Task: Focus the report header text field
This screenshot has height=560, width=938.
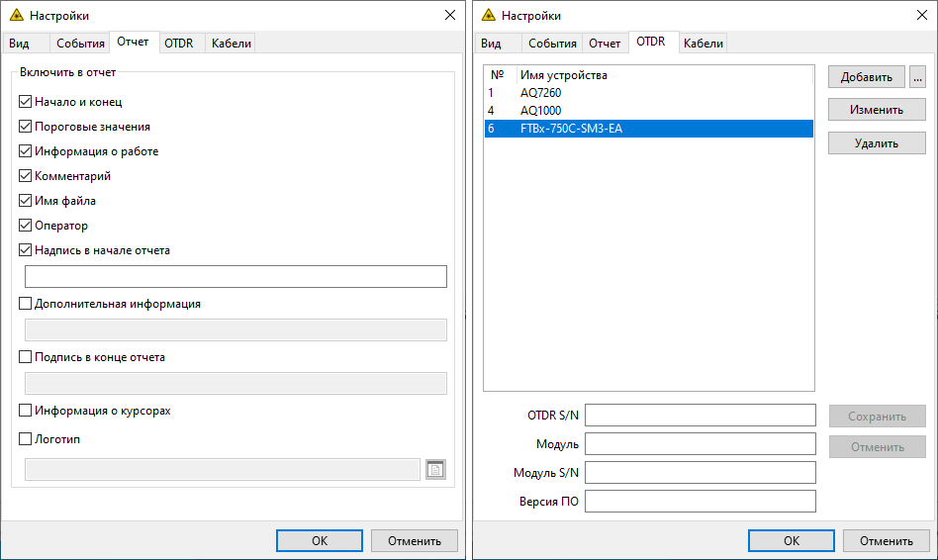Action: coord(235,276)
